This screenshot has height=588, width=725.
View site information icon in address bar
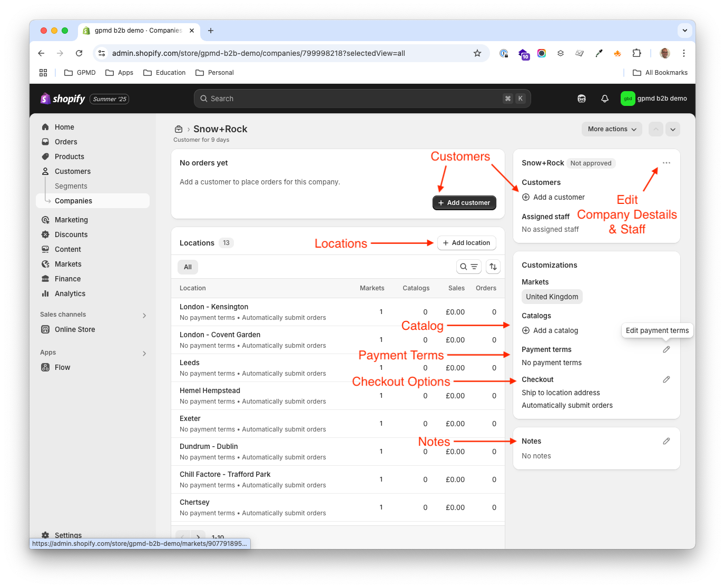[x=102, y=53]
